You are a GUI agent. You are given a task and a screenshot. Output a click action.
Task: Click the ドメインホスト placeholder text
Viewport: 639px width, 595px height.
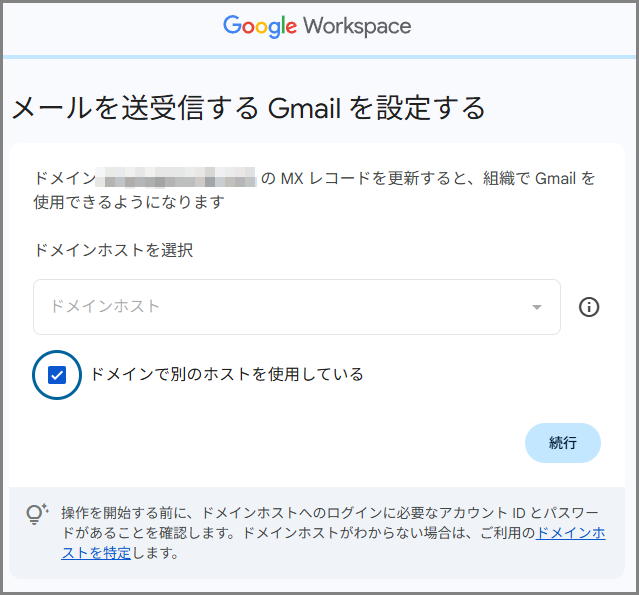click(x=105, y=307)
